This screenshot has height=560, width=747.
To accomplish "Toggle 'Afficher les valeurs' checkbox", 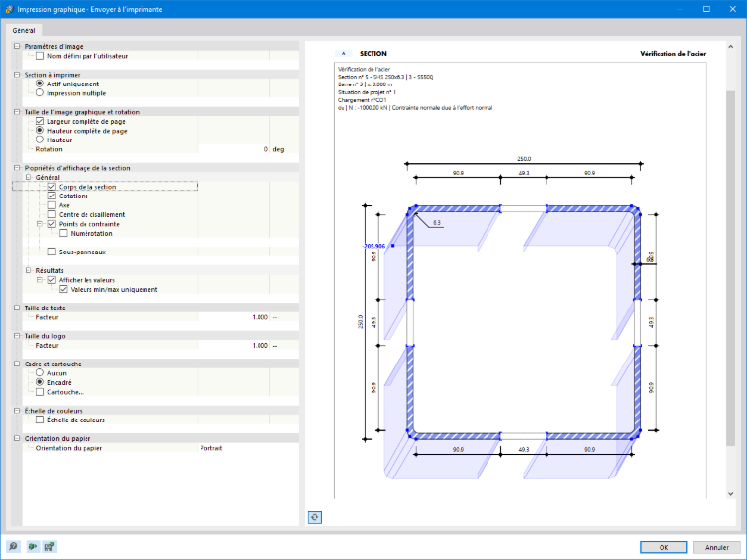I will [52, 280].
